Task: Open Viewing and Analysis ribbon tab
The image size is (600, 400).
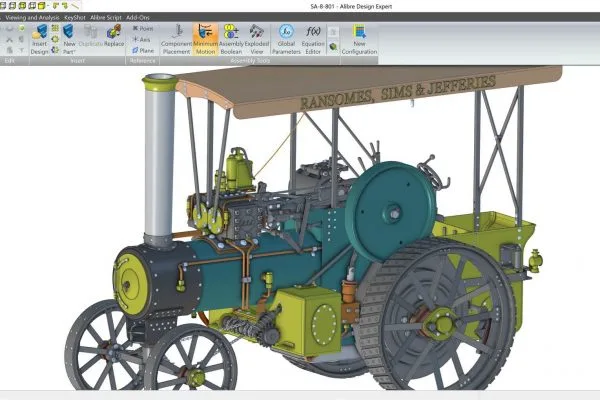Action: coord(32,18)
